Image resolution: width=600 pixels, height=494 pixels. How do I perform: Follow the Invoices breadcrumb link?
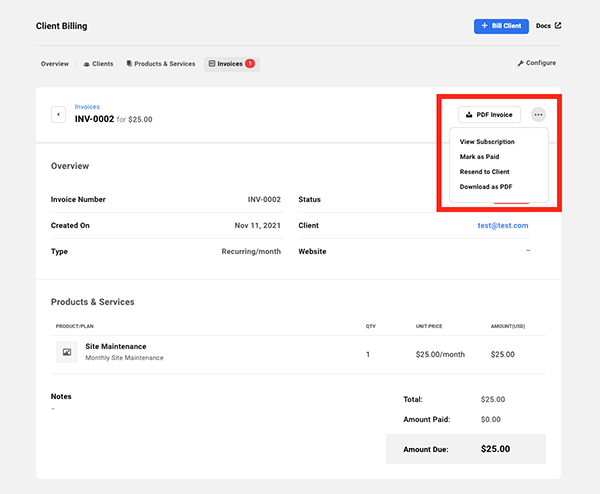click(x=87, y=106)
